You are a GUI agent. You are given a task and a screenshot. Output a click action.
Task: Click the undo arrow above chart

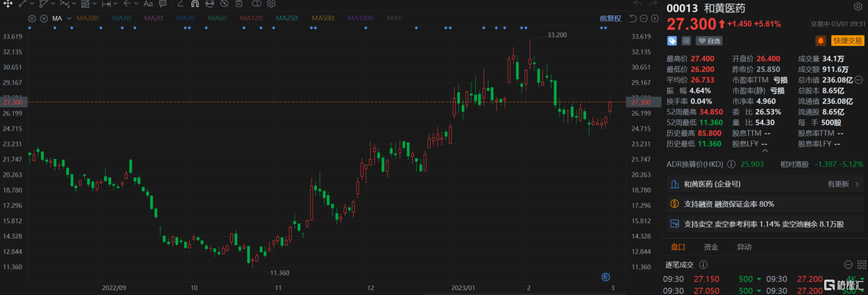(637, 4)
